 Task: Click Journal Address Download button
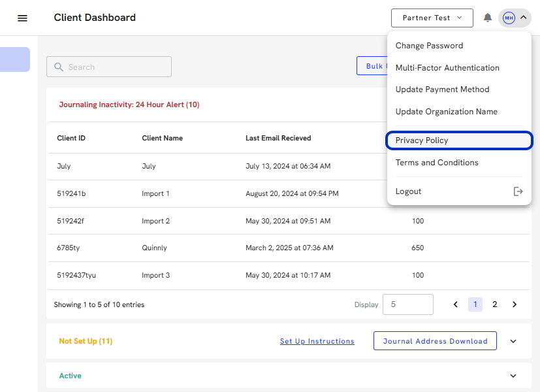[x=435, y=341]
